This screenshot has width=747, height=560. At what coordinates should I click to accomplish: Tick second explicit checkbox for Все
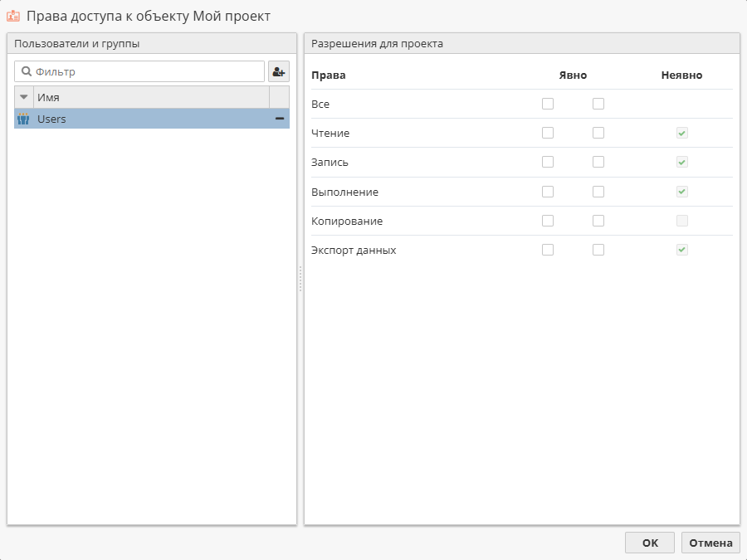[x=598, y=104]
